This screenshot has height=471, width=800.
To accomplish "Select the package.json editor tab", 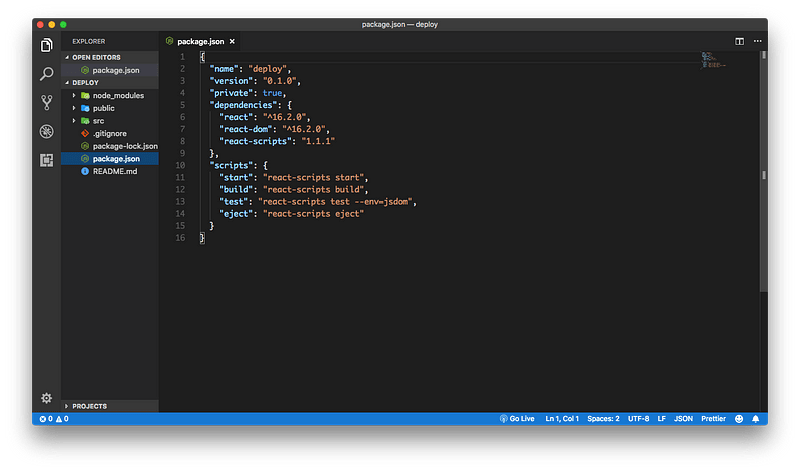I will (200, 41).
